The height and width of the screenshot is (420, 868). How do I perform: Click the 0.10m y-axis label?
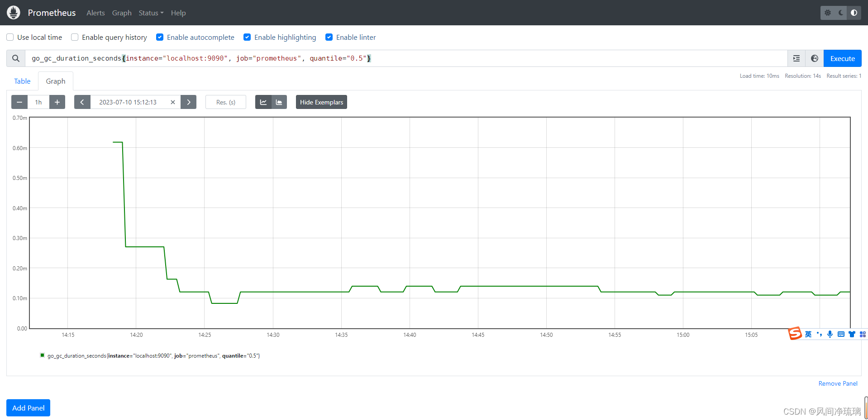pos(20,298)
